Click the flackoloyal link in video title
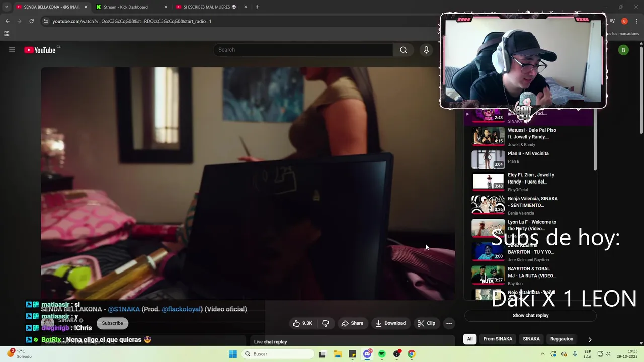Image resolution: width=644 pixels, height=362 pixels. click(x=182, y=309)
